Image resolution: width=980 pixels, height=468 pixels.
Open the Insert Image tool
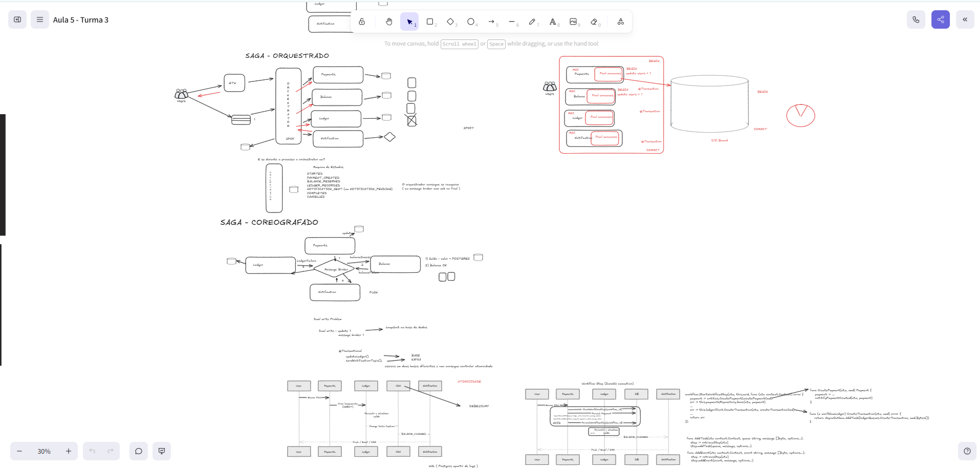pyautogui.click(x=574, y=22)
